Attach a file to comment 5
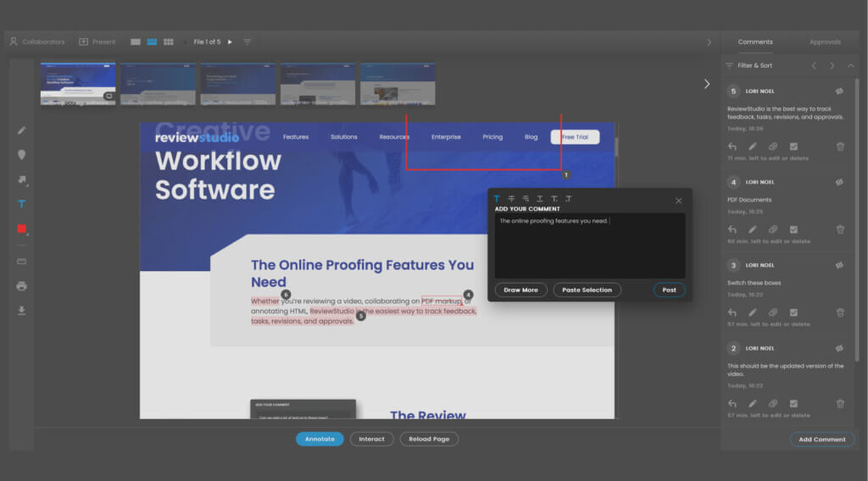868x481 pixels. coord(773,147)
